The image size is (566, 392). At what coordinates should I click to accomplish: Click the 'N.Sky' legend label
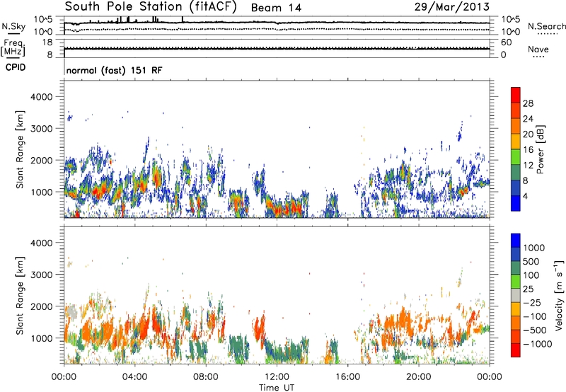coord(13,26)
